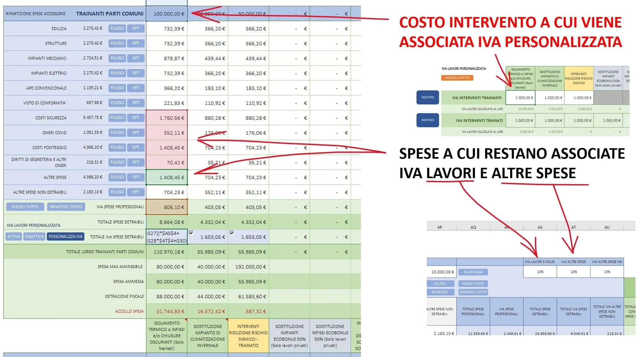The image size is (644, 357).
Task: Click orange CANCELLA DATI IVA button
Action: coord(457,78)
